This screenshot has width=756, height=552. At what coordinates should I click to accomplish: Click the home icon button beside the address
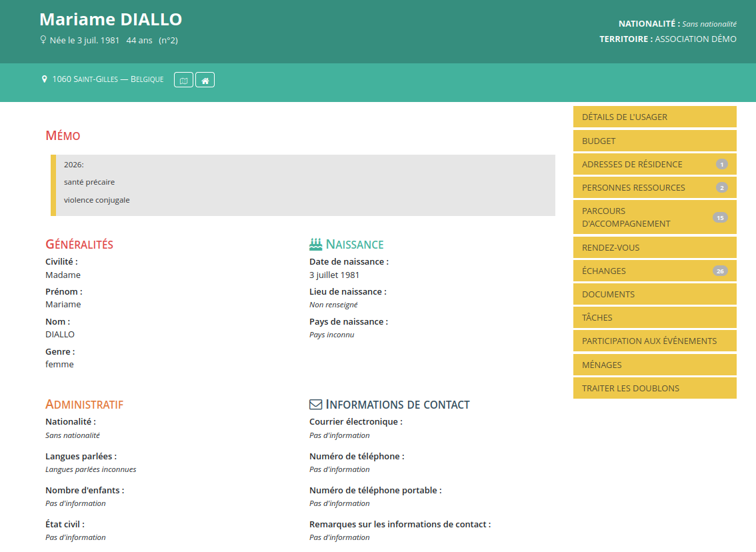(205, 80)
